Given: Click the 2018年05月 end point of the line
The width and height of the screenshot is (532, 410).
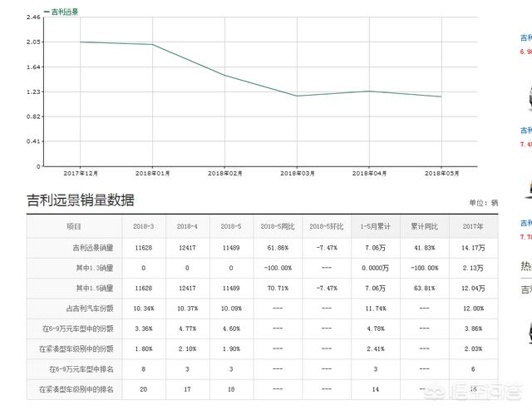Looking at the screenshot, I should 441,96.
